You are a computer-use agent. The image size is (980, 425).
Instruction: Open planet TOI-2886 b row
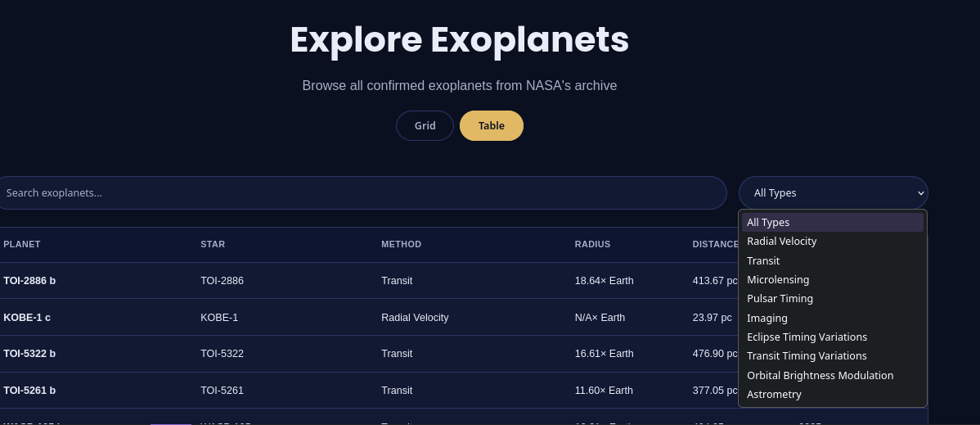29,281
